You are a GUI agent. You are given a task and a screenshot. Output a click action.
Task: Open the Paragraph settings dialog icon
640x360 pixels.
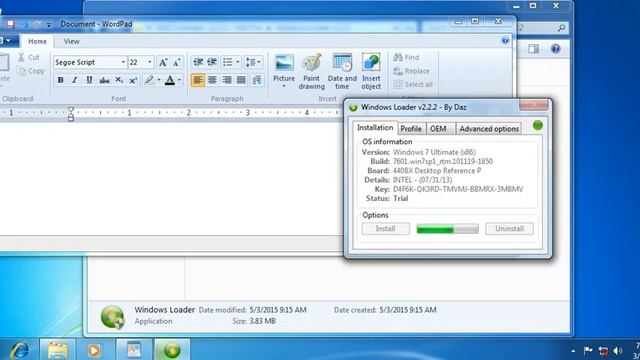257,80
